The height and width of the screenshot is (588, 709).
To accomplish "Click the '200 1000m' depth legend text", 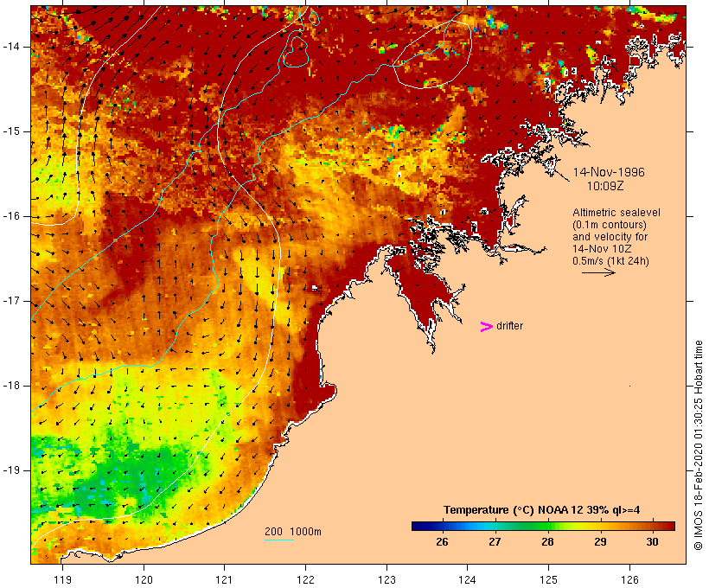I will click(293, 532).
